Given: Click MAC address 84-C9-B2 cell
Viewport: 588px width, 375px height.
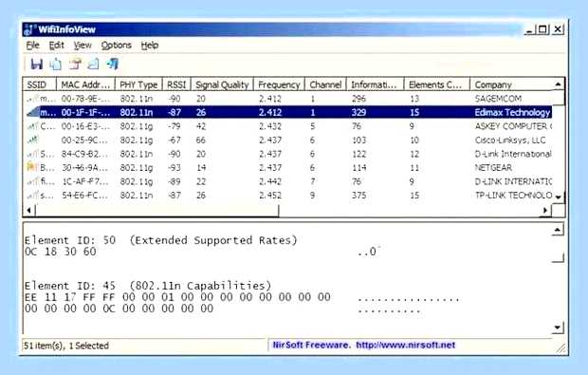Looking at the screenshot, I should (x=85, y=154).
